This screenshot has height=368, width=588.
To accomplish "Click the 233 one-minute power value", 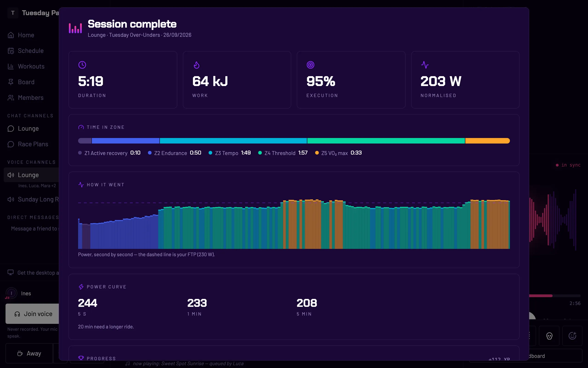I will [197, 303].
